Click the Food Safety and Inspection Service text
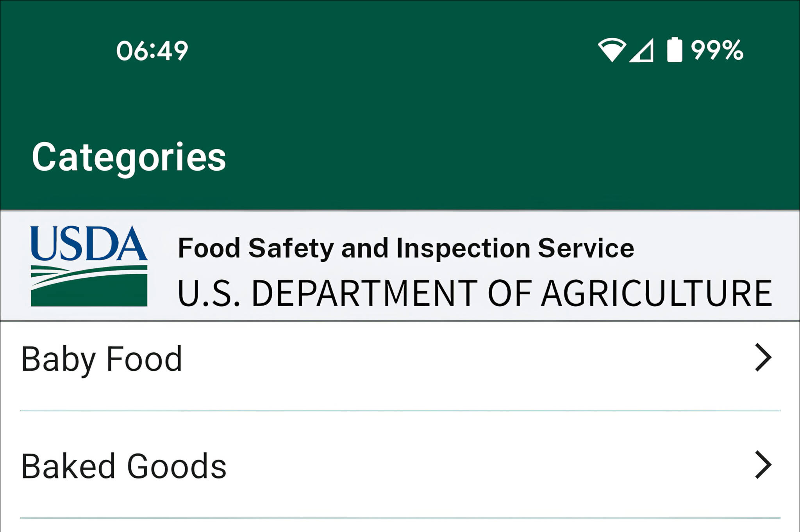 (x=405, y=248)
